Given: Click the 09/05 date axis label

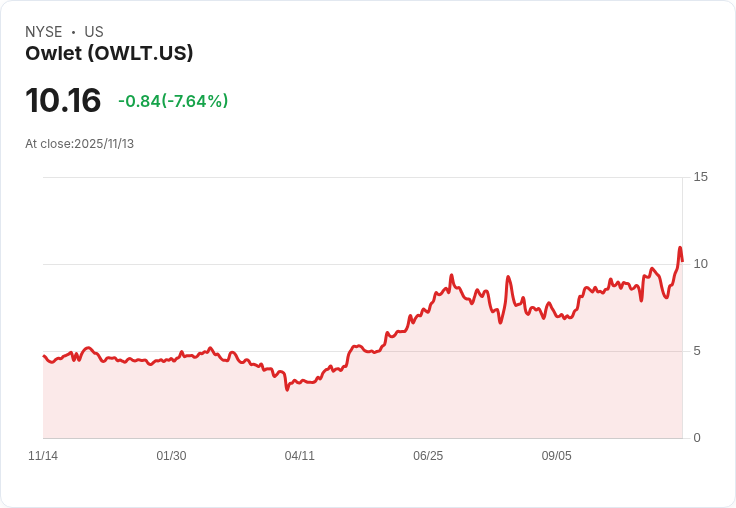Looking at the screenshot, I should pos(557,456).
